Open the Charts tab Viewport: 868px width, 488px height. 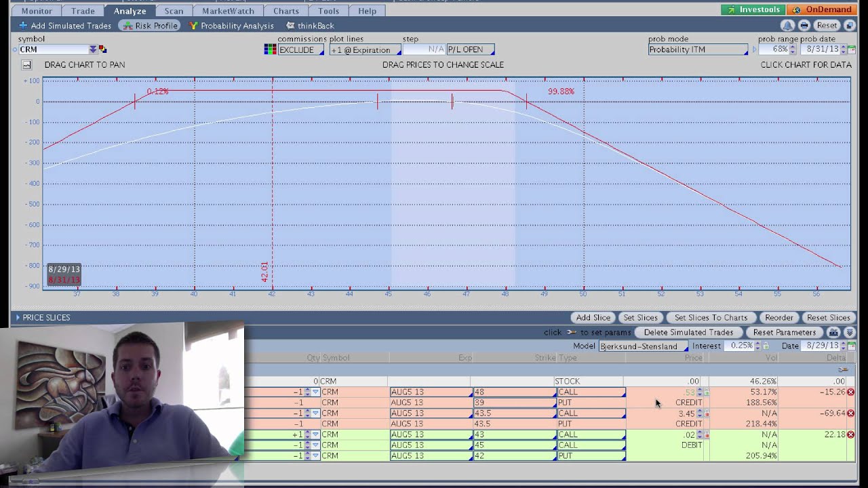[x=286, y=11]
